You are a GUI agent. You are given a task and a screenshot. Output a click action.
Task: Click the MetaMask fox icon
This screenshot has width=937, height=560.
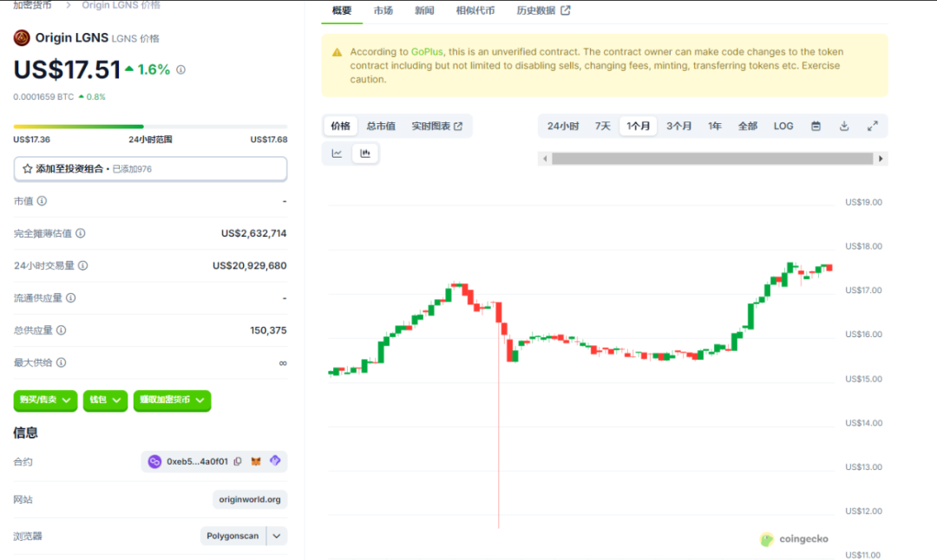tap(256, 462)
